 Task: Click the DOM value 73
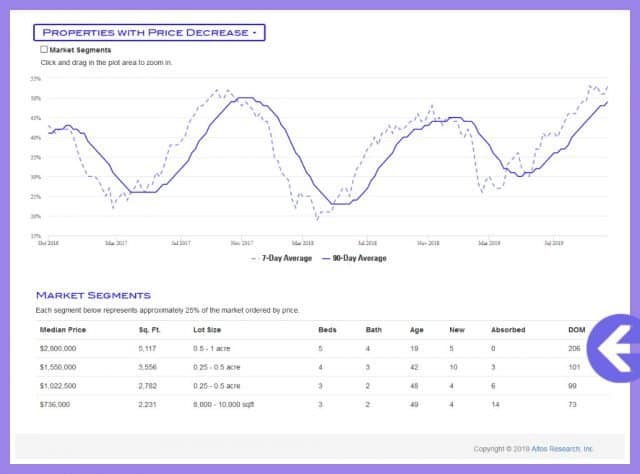(572, 404)
